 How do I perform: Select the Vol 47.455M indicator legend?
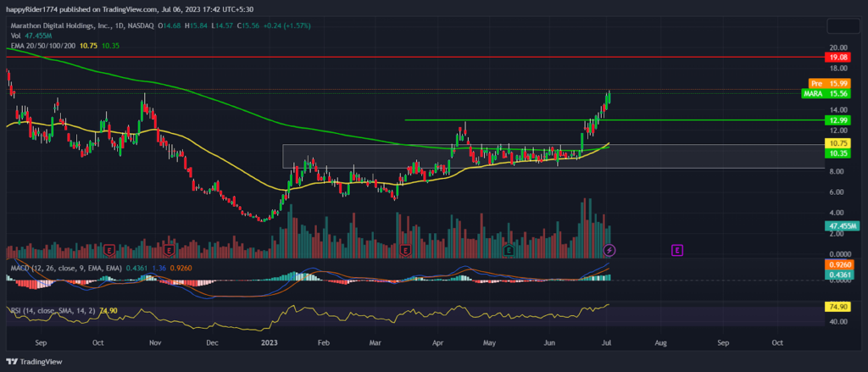31,36
